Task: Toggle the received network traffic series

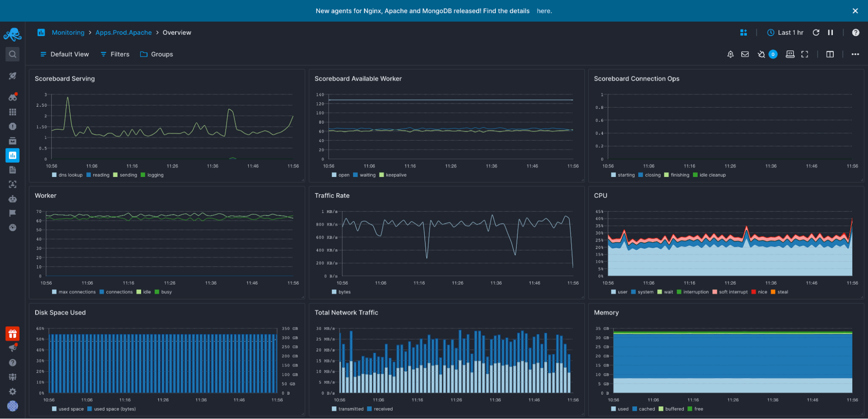Action: [380, 409]
